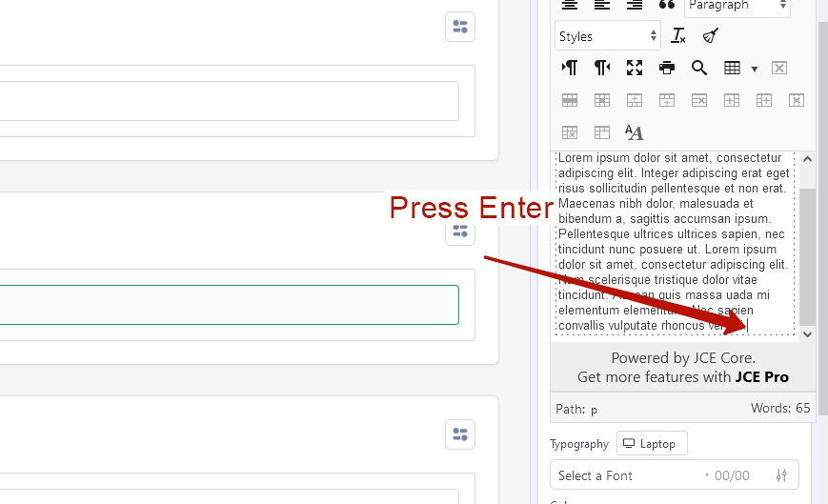828x504 pixels.
Task: Click the p element in Path
Action: coord(594,410)
